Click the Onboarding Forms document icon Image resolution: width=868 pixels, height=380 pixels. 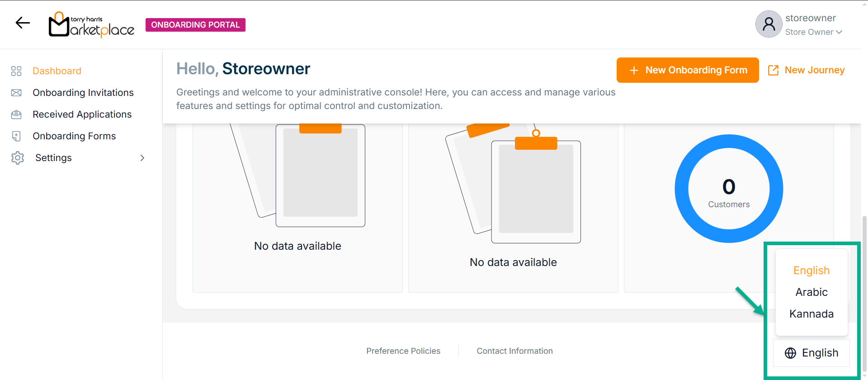[16, 136]
